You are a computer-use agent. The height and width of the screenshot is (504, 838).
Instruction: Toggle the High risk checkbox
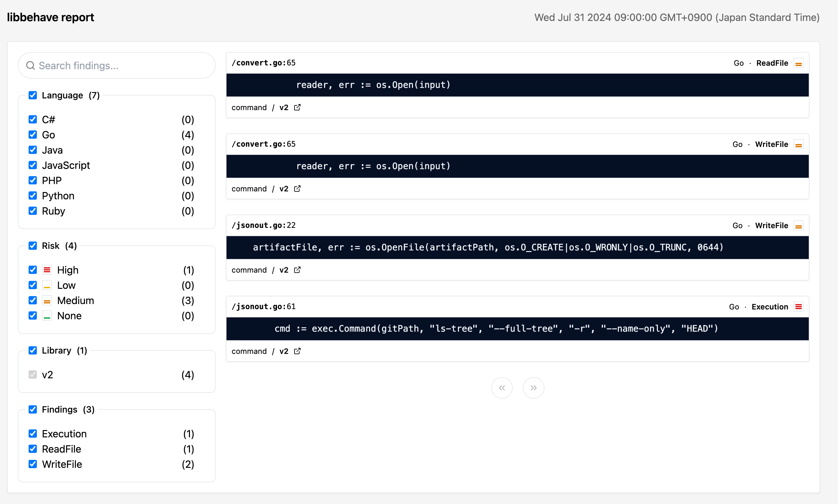point(33,270)
